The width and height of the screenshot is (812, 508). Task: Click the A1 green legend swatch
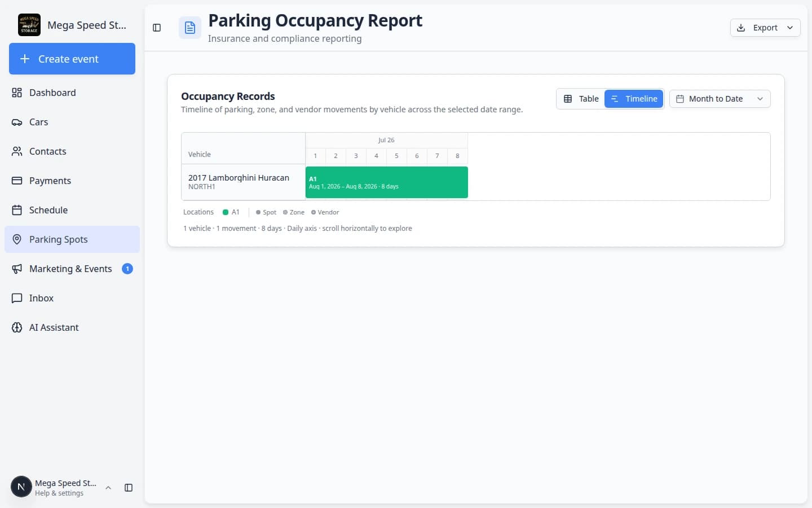(226, 212)
